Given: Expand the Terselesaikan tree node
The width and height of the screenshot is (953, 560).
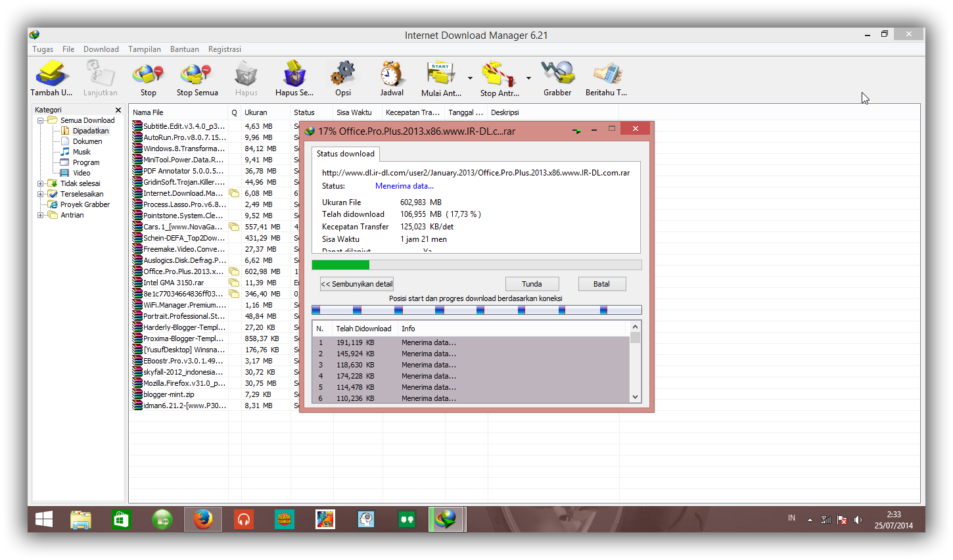Looking at the screenshot, I should tap(41, 194).
